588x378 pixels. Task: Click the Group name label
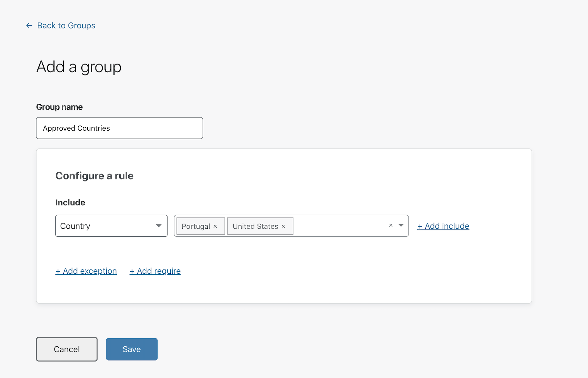point(59,107)
